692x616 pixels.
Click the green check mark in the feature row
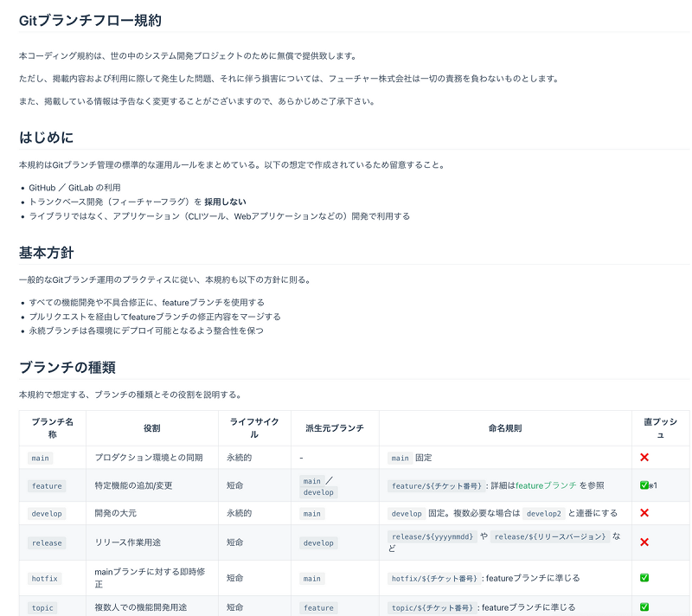click(644, 485)
